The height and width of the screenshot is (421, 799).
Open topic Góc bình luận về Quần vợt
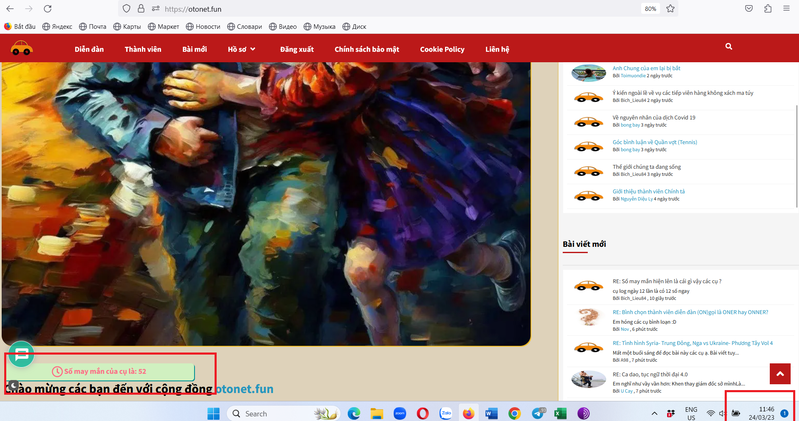pos(655,142)
